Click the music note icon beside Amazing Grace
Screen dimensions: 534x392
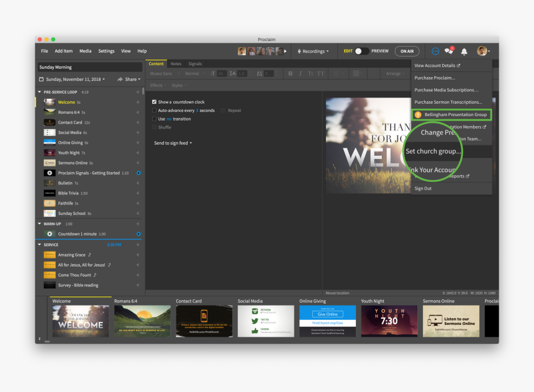coord(89,255)
